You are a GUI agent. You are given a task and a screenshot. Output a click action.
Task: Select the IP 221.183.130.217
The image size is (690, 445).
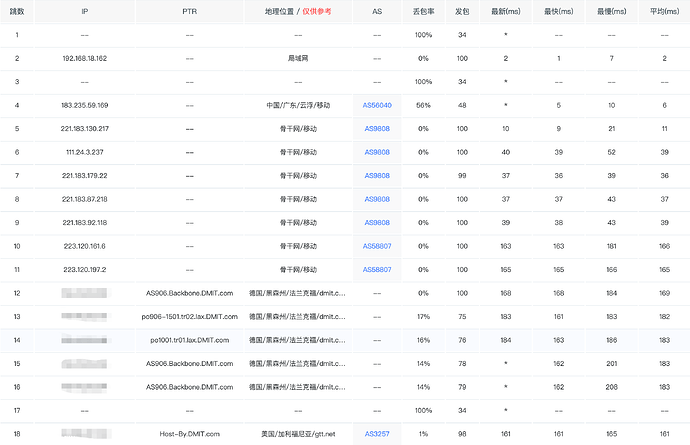coord(84,129)
